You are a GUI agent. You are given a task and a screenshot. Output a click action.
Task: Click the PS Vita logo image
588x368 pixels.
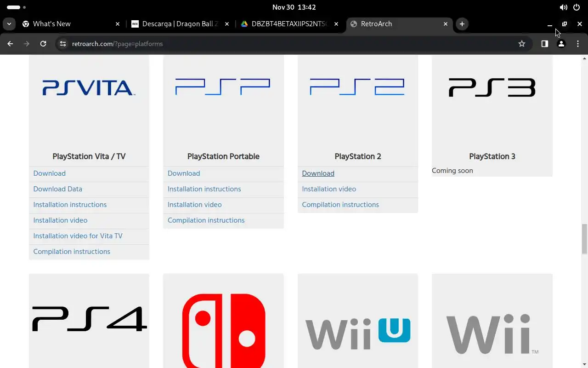tap(89, 87)
